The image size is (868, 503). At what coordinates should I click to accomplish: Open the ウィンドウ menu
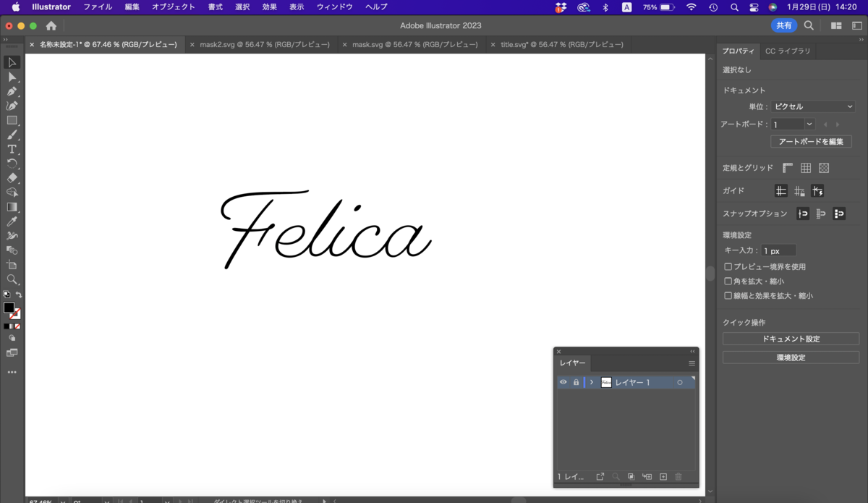pyautogui.click(x=335, y=7)
